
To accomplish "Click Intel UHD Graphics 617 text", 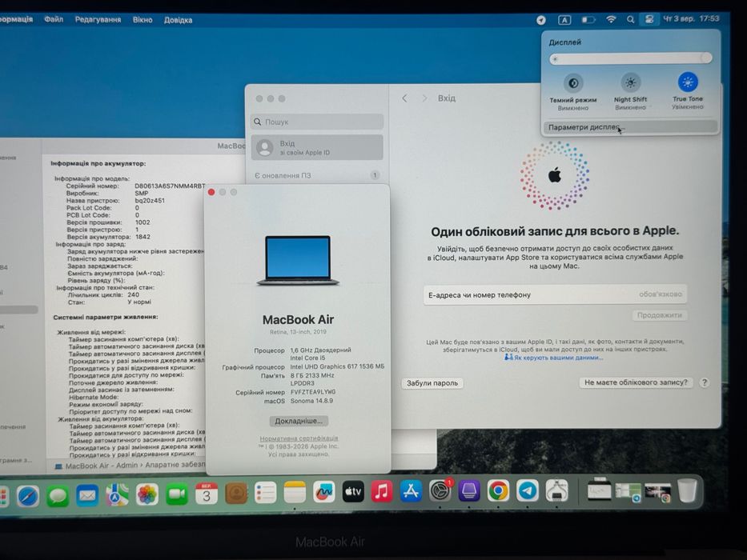I will coord(337,366).
